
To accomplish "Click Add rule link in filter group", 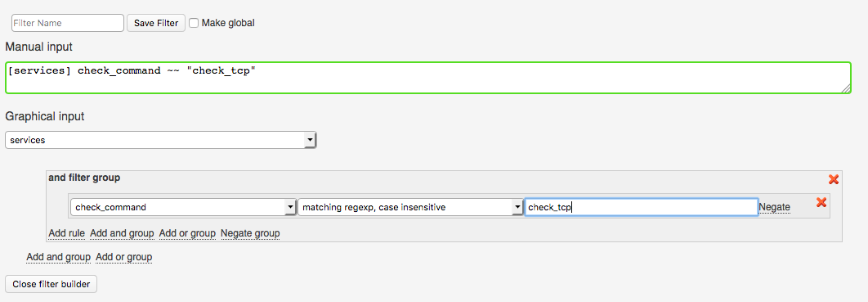I will click(66, 233).
